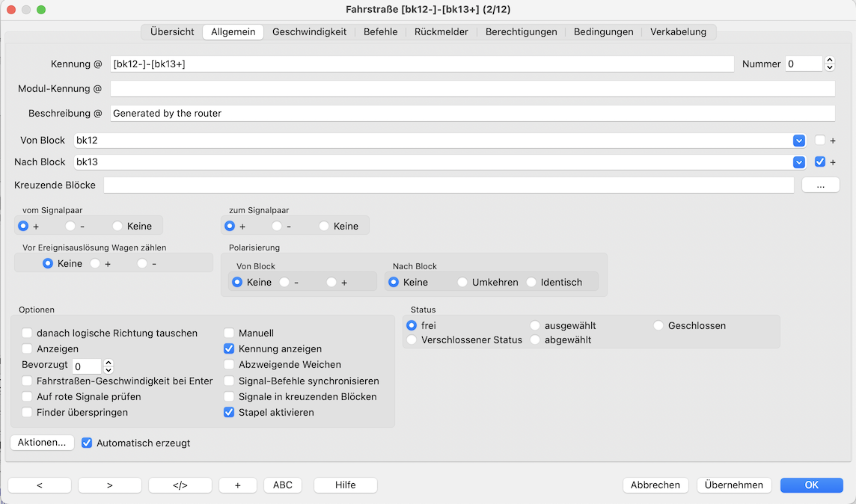
Task: Click the '+' add button at bottom
Action: pyautogui.click(x=238, y=485)
